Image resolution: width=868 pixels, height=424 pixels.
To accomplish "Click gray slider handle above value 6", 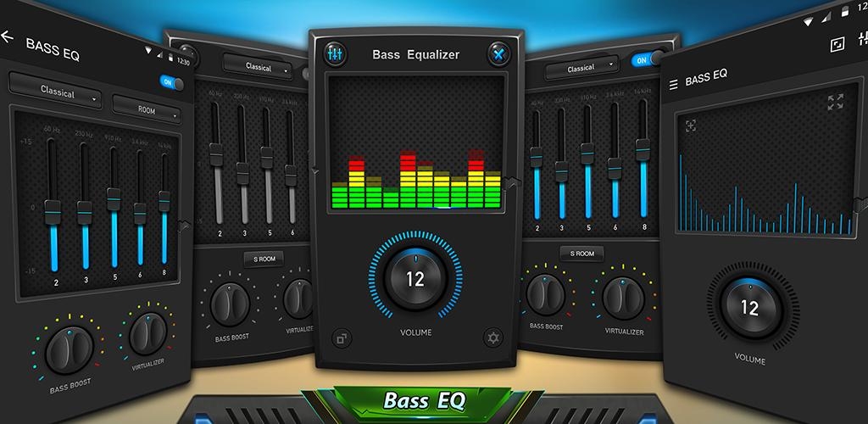I will coord(291,176).
